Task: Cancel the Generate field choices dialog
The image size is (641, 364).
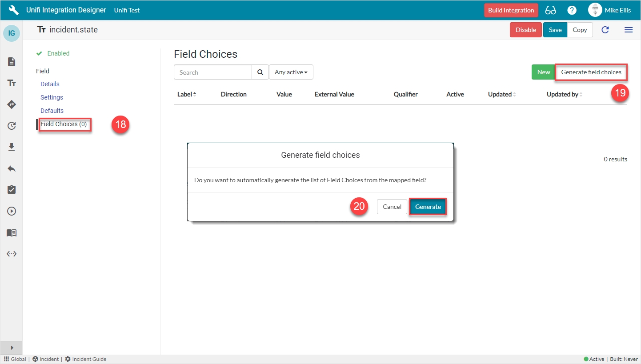Action: point(392,207)
